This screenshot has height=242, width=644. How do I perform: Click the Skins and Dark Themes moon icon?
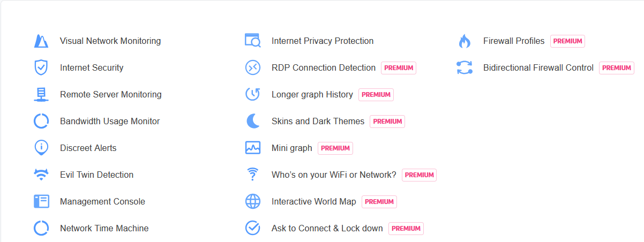(x=252, y=121)
